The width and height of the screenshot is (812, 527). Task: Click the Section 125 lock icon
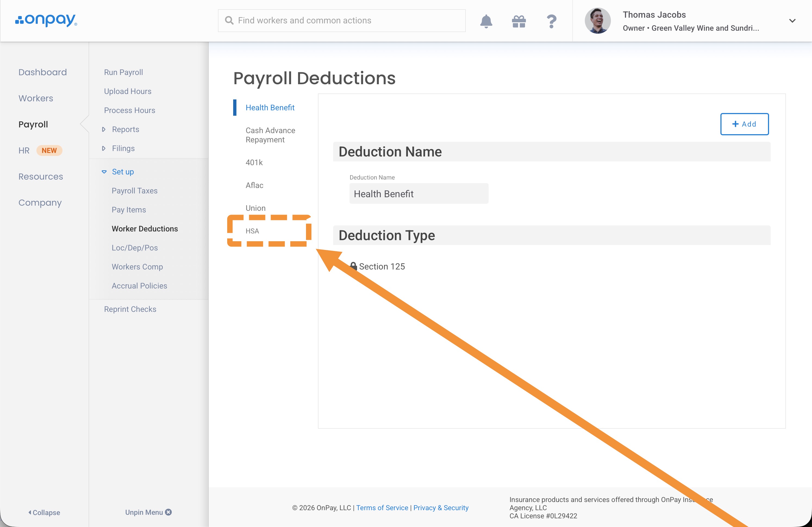(354, 266)
